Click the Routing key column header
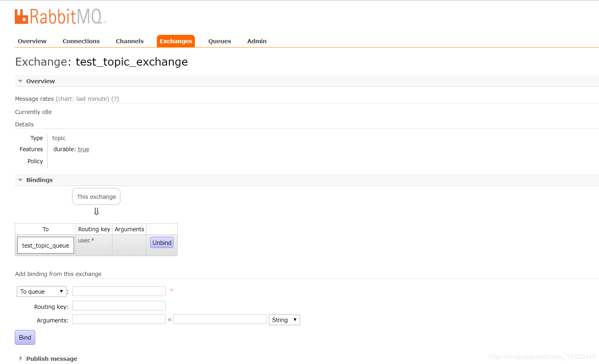The height and width of the screenshot is (364, 599). click(94, 229)
